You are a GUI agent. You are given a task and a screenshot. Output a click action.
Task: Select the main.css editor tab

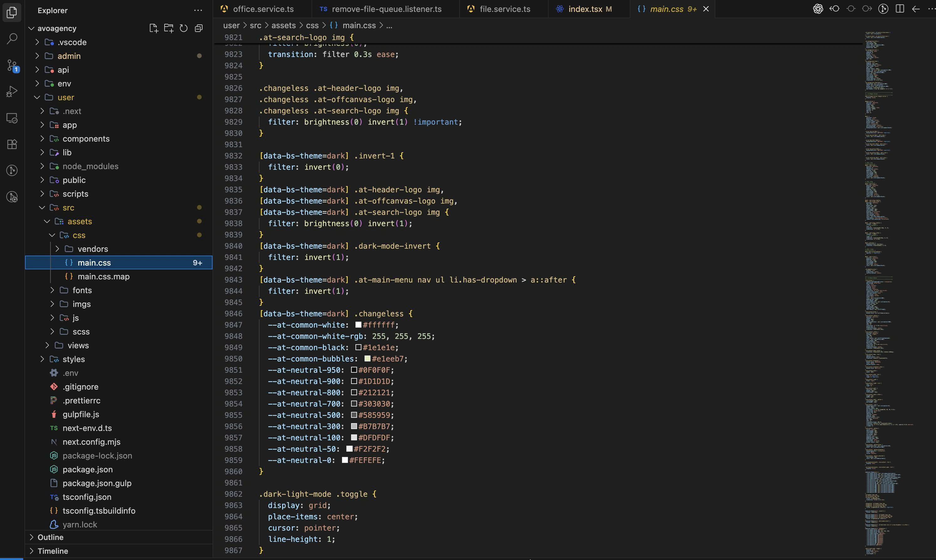[x=672, y=9]
